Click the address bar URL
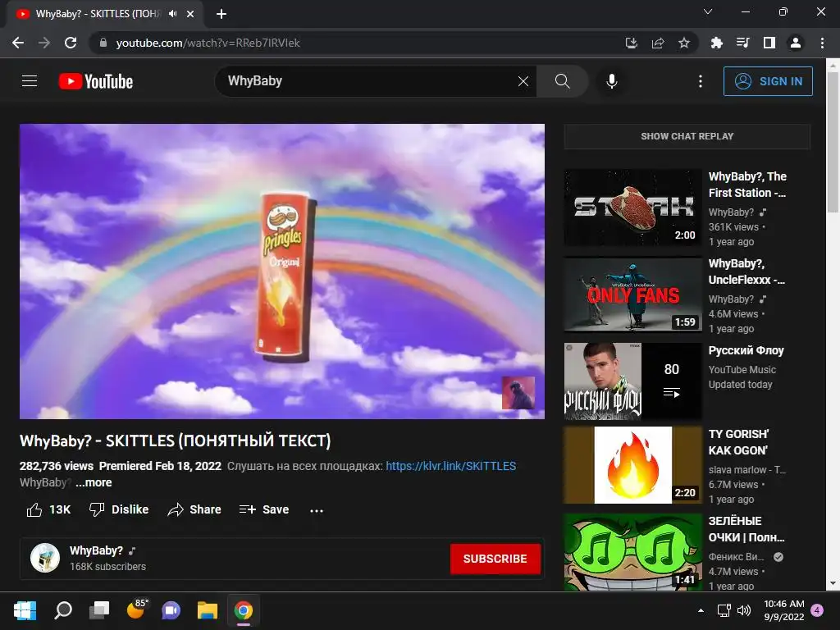 [x=208, y=43]
